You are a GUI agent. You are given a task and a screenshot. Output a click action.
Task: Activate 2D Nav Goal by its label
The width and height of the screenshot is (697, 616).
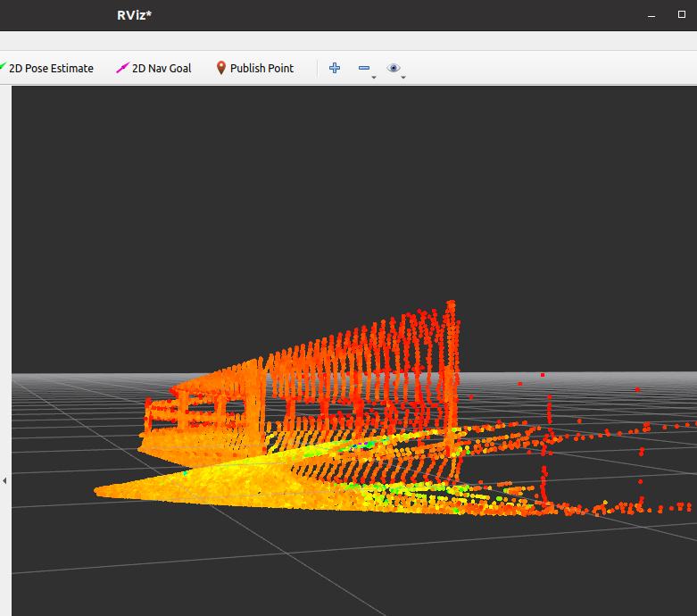tap(162, 69)
